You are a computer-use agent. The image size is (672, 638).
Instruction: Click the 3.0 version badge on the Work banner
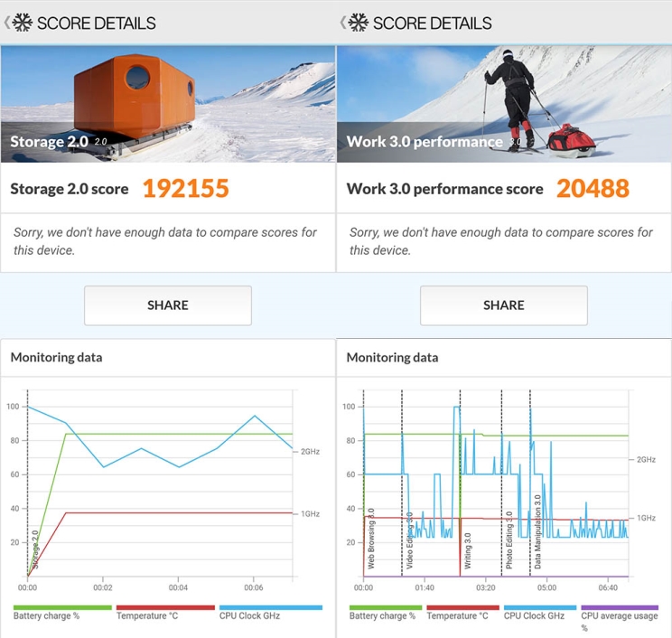click(x=515, y=143)
